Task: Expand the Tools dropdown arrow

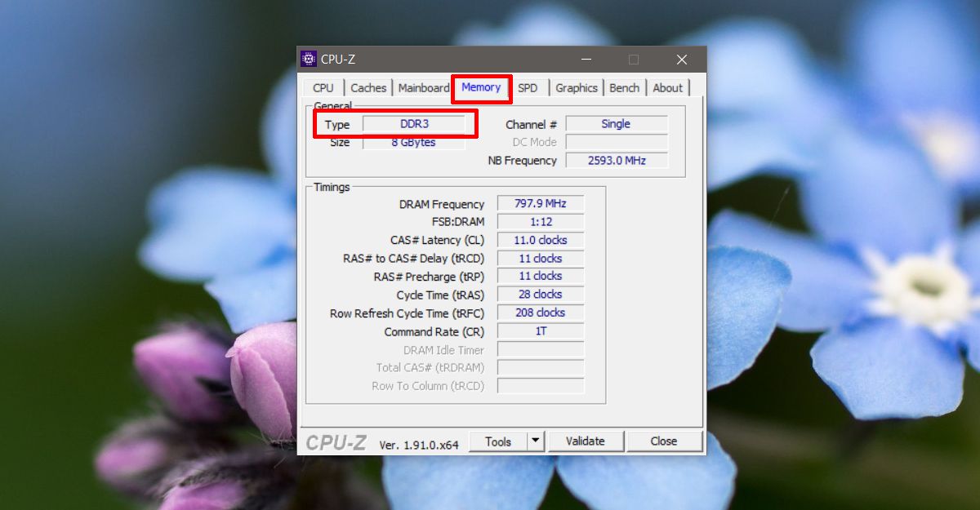Action: click(x=536, y=441)
